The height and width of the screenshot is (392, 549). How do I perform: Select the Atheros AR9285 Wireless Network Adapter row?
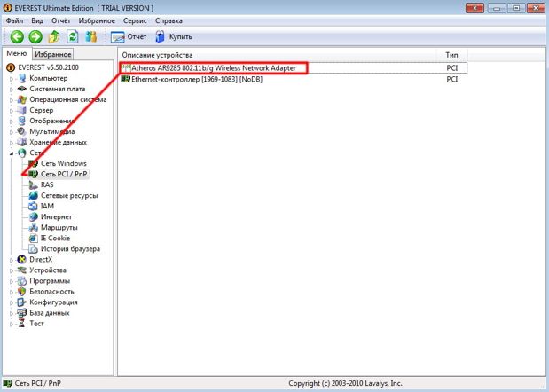(x=294, y=68)
